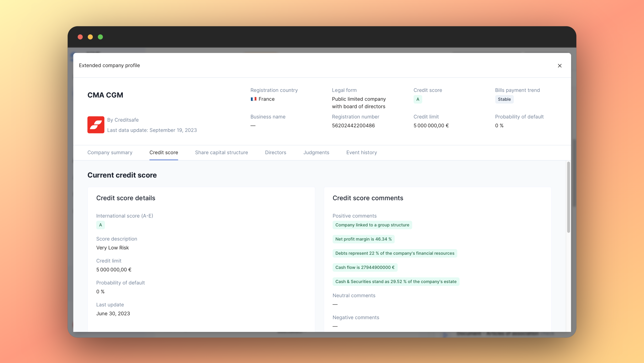Go to the Judgments tab

(x=316, y=152)
